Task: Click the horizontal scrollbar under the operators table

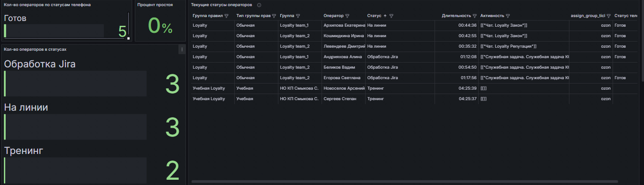Action: click(x=404, y=181)
